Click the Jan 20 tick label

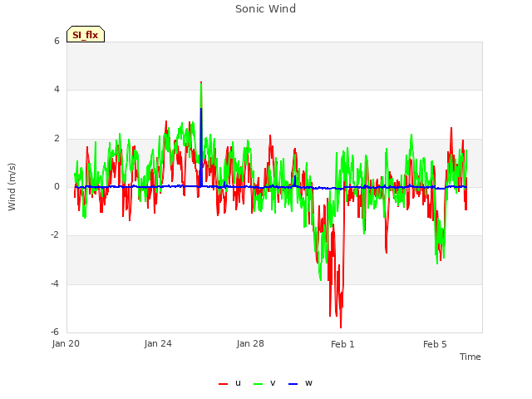pyautogui.click(x=66, y=343)
